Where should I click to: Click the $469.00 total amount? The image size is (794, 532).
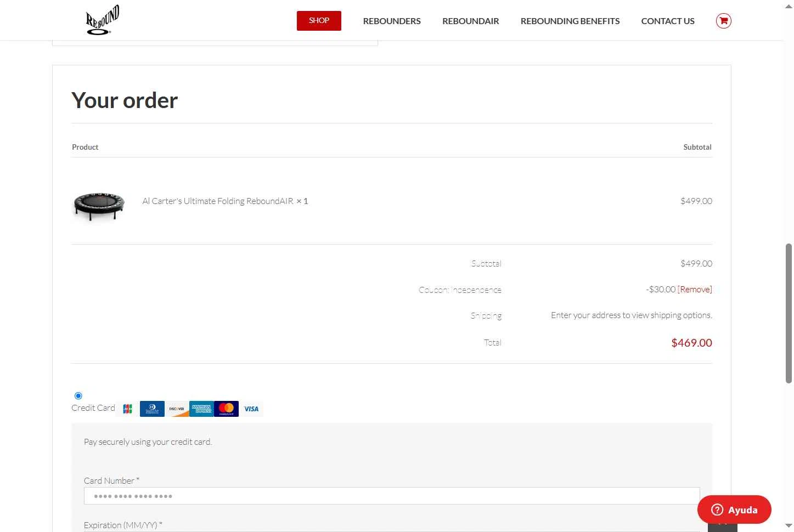691,343
